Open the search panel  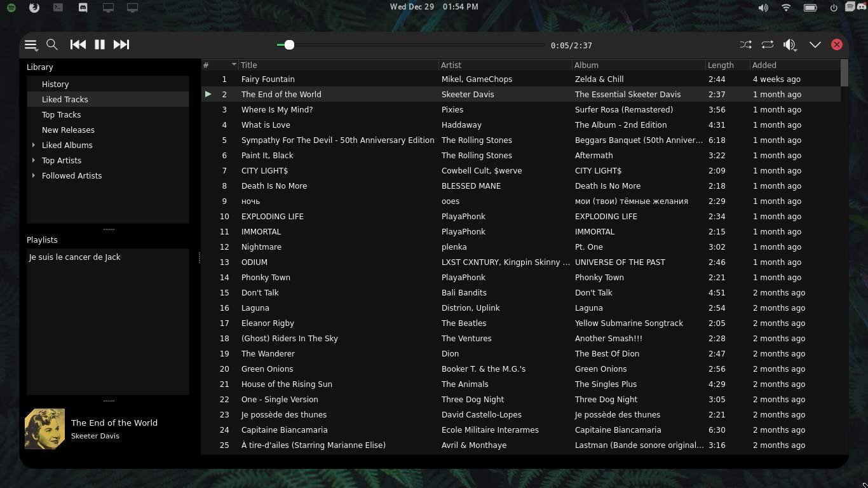pos(52,44)
